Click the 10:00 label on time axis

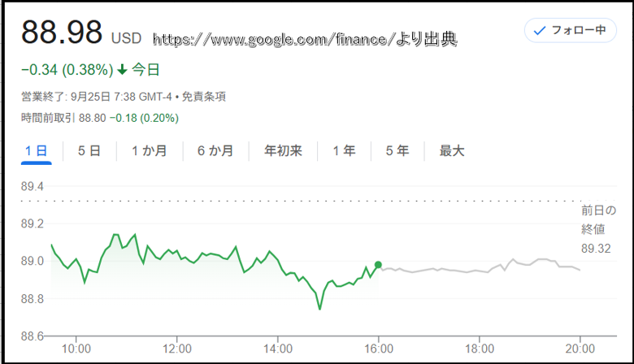(76, 350)
